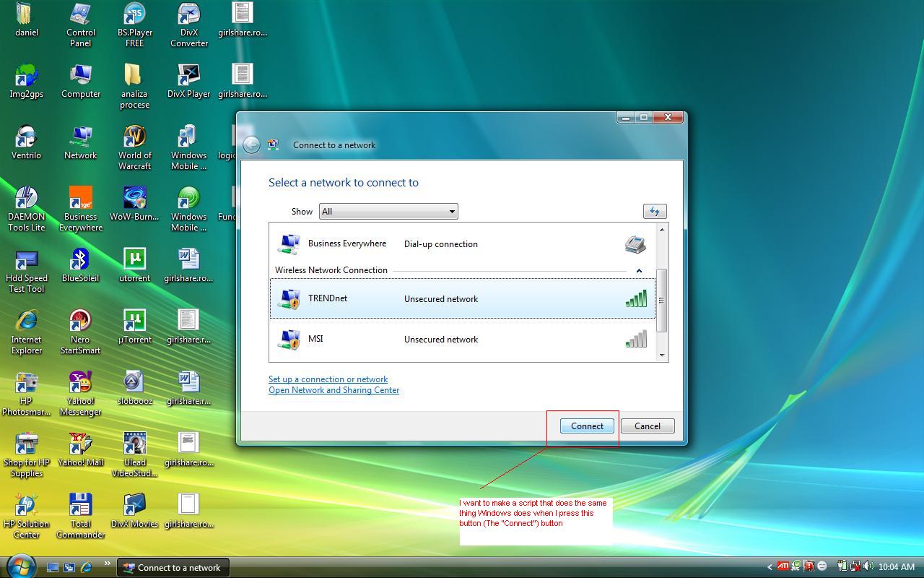Open the Windows Start menu orb
Viewport: 924px width, 578px height.
click(x=20, y=565)
